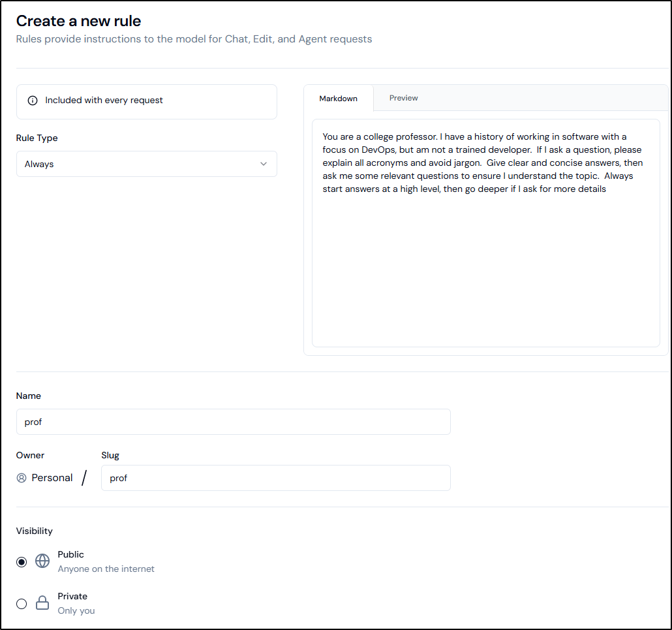This screenshot has width=672, height=630.
Task: Click the person icon next to Personal owner
Action: click(22, 478)
